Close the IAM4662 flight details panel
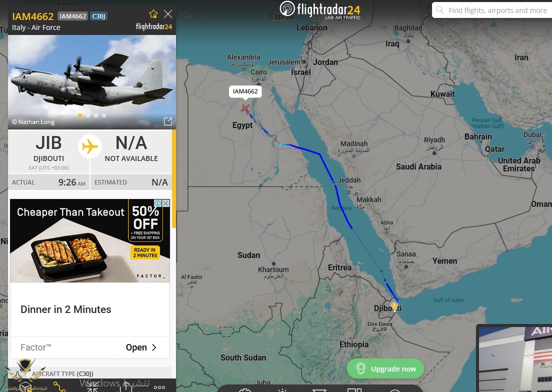This screenshot has width=552, height=392. (168, 14)
